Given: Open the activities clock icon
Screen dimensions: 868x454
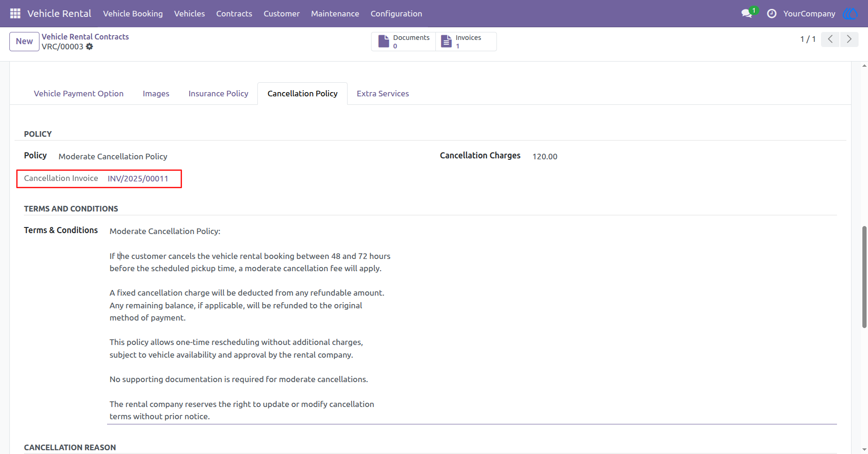Looking at the screenshot, I should point(772,14).
